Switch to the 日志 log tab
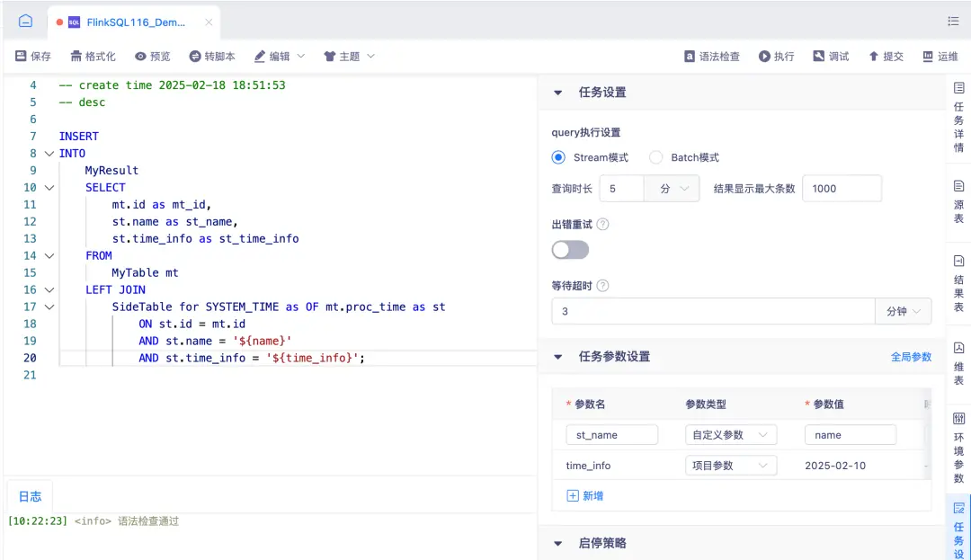The image size is (971, 560). (30, 496)
